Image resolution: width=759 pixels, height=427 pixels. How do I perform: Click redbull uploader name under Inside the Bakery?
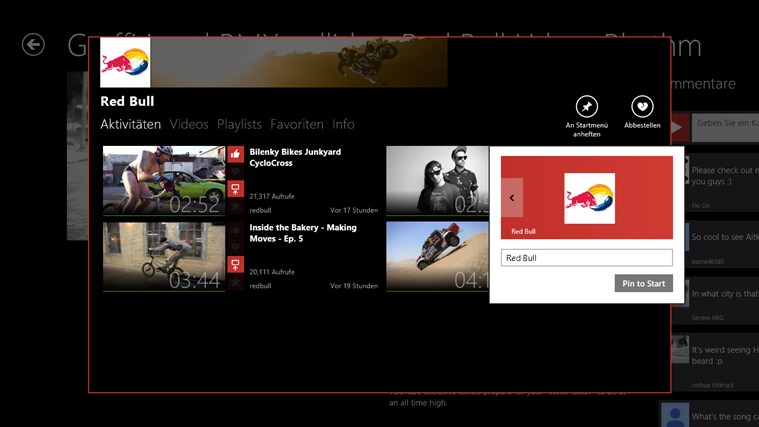(x=260, y=286)
